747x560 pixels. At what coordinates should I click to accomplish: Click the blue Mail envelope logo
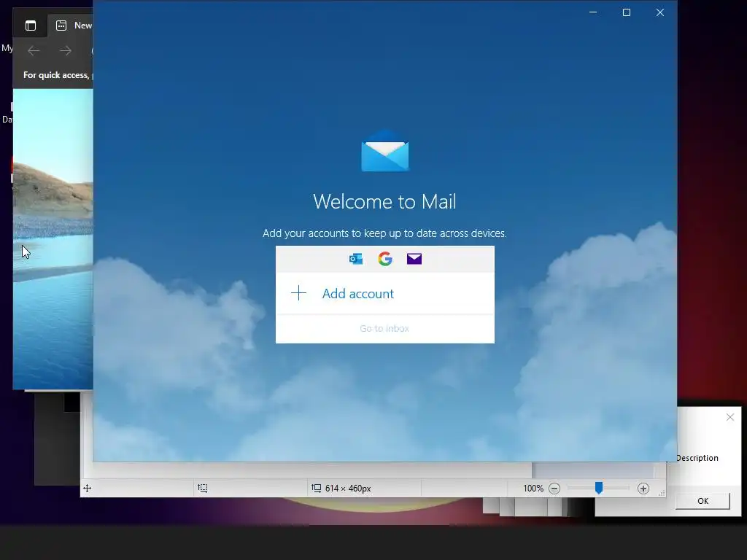pyautogui.click(x=385, y=151)
